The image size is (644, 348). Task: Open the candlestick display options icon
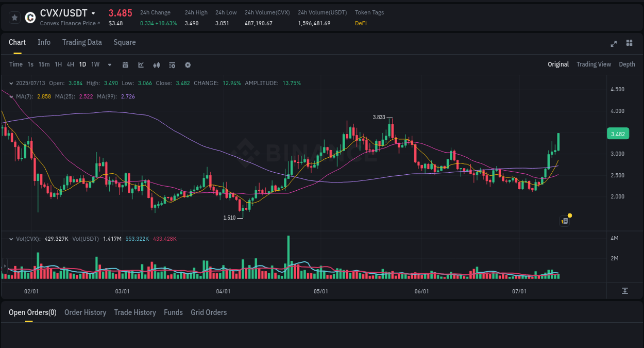(x=156, y=64)
